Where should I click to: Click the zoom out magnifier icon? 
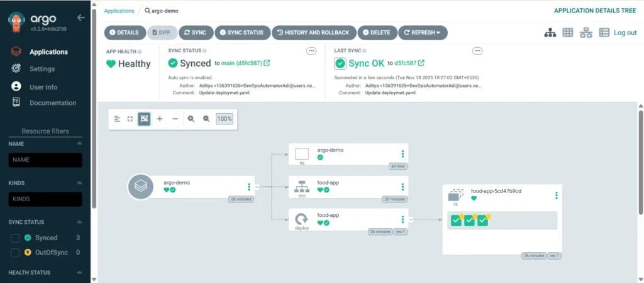pos(206,119)
